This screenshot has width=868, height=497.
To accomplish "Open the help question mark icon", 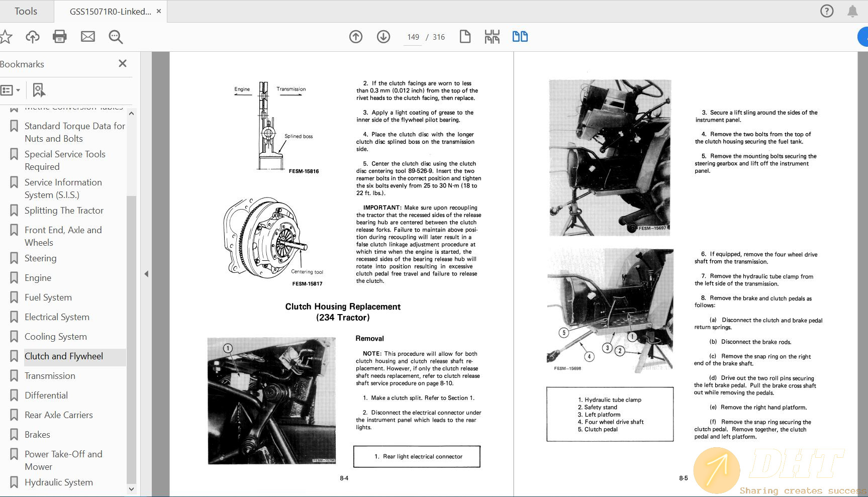I will [x=827, y=11].
